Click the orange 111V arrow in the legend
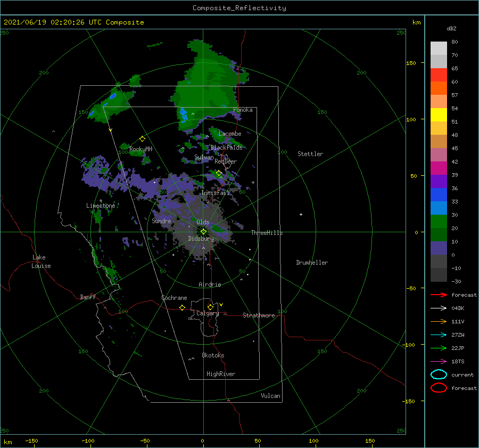 439,321
